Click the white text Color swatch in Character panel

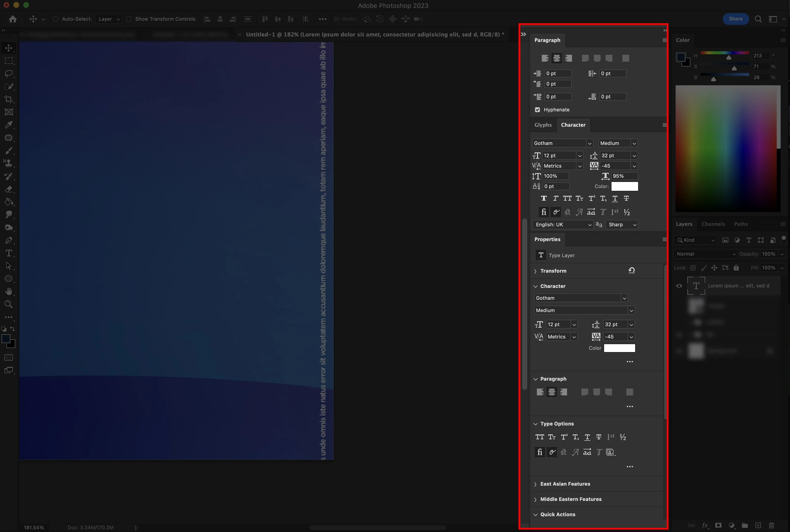(x=624, y=186)
